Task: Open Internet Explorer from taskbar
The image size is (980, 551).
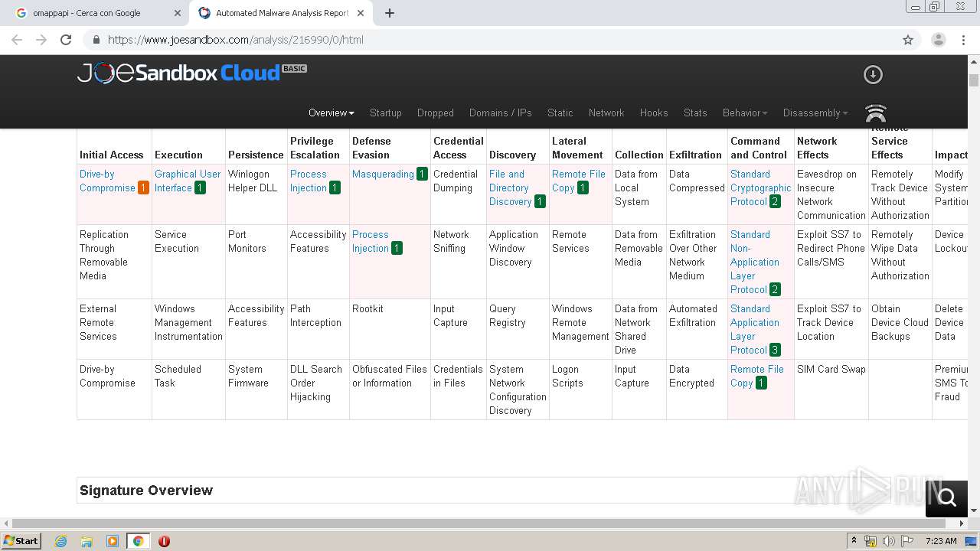Action: click(x=60, y=541)
